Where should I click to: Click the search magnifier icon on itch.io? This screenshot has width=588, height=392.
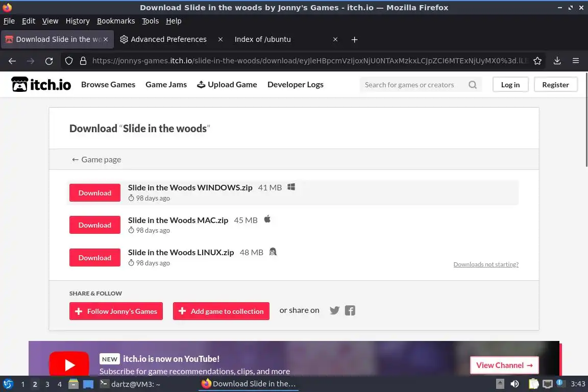pyautogui.click(x=473, y=85)
